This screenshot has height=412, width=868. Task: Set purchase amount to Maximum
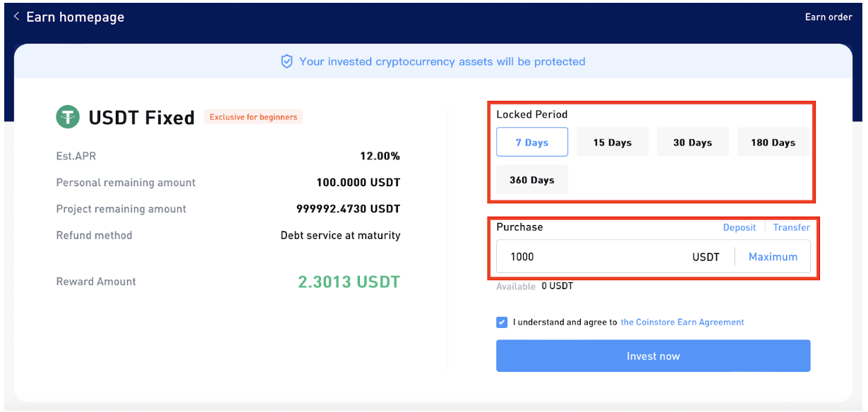(x=773, y=257)
